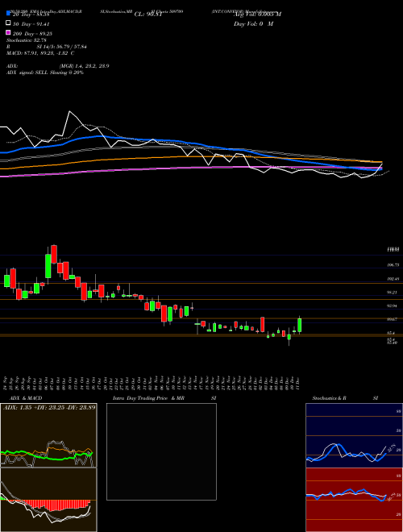Click the magenta 200 Day legend swatch
Image resolution: width=403 pixels, height=532 pixels.
(x=8, y=33)
